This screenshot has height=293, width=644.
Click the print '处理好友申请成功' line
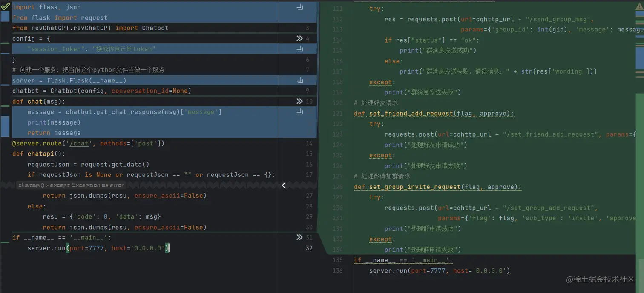pyautogui.click(x=426, y=145)
